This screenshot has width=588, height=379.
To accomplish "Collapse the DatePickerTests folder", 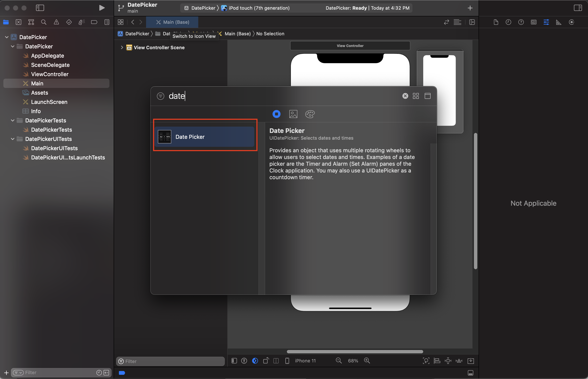I will 13,120.
